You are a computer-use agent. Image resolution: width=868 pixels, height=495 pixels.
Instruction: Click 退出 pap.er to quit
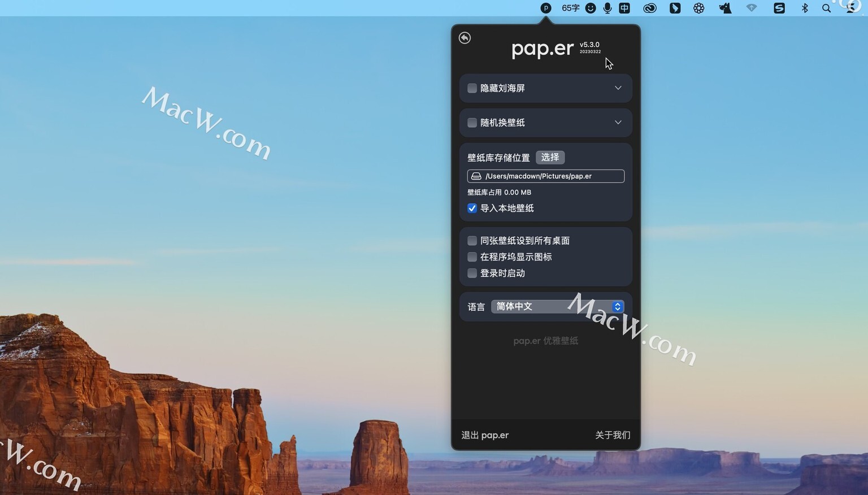[485, 435]
